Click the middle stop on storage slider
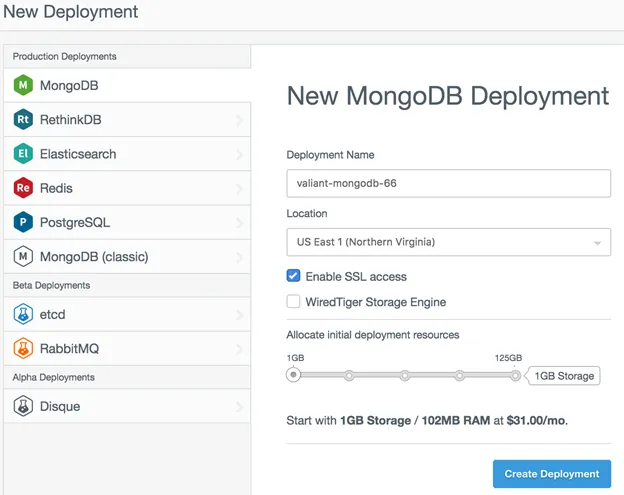This screenshot has width=624, height=495. coord(405,376)
